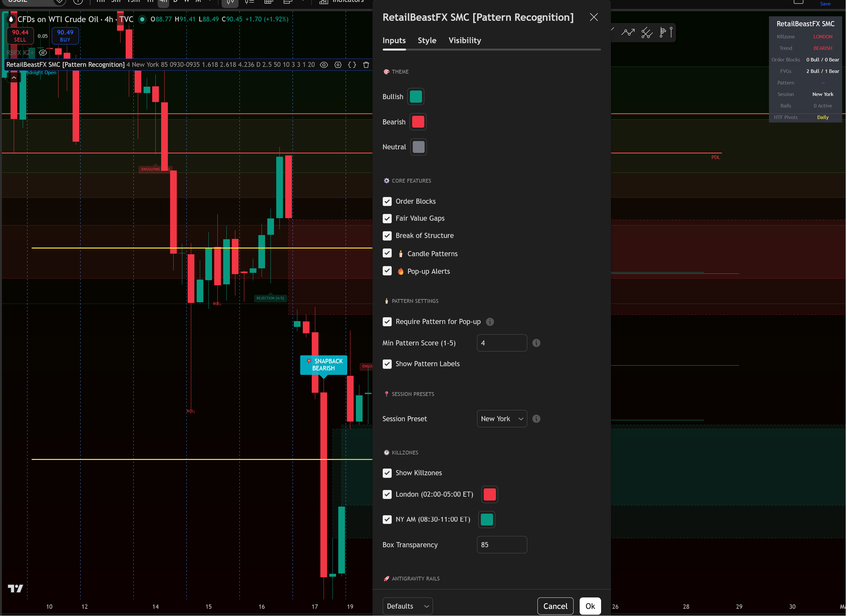Uncheck the Order Blocks checkbox
846x616 pixels.
click(387, 201)
